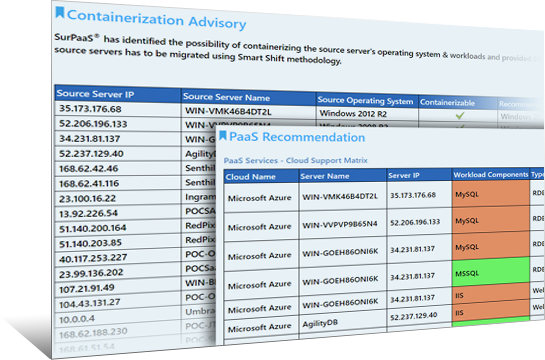The image size is (545, 360).
Task: Click the MySQL cell for WIN-VMK46B4DT2L
Action: point(491,194)
